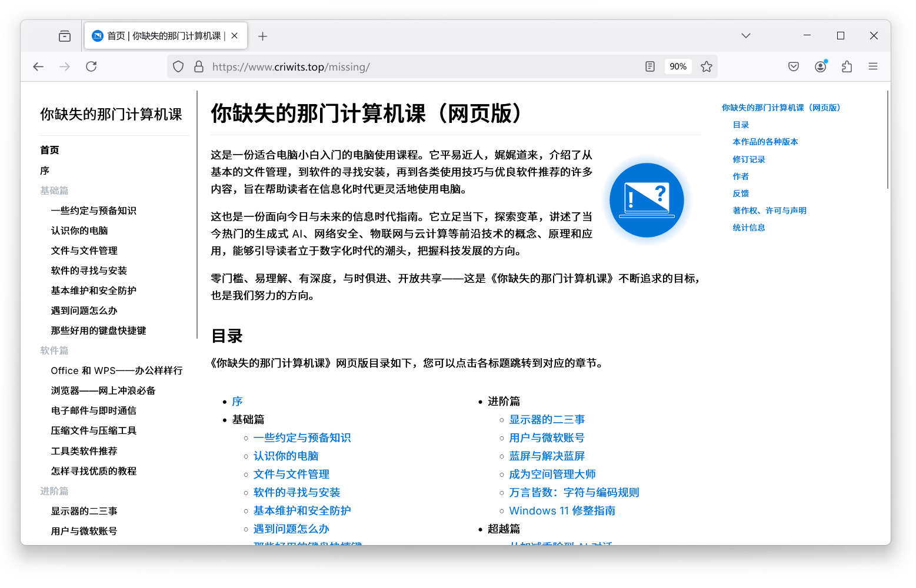Image resolution: width=916 pixels, height=588 pixels.
Task: Bookmark this page with the star
Action: [x=707, y=66]
